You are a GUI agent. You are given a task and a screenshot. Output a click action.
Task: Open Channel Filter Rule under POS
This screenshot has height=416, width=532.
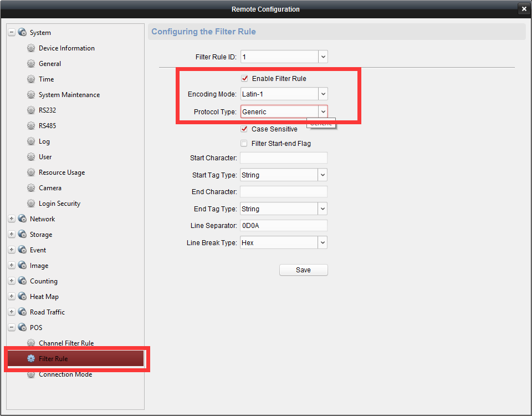pos(66,343)
